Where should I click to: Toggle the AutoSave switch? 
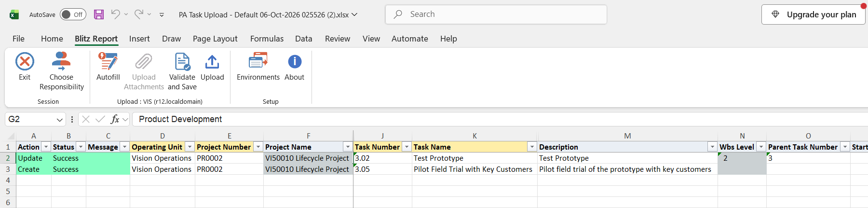[73, 14]
